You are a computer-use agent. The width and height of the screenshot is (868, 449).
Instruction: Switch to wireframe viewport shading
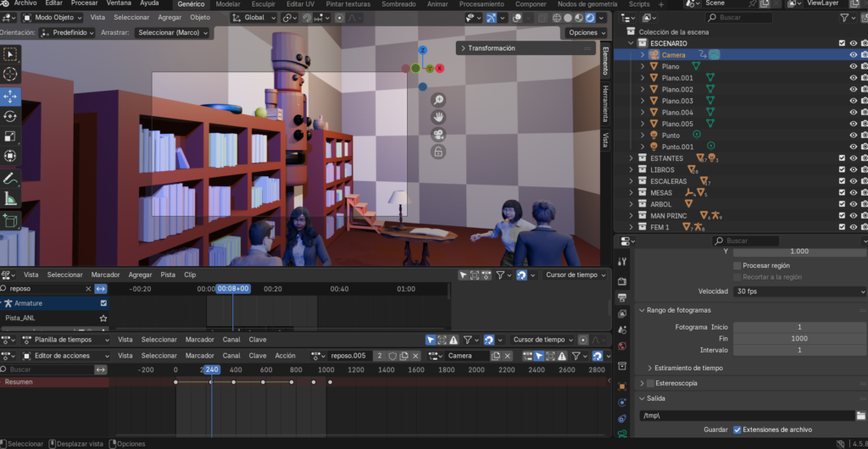[557, 18]
